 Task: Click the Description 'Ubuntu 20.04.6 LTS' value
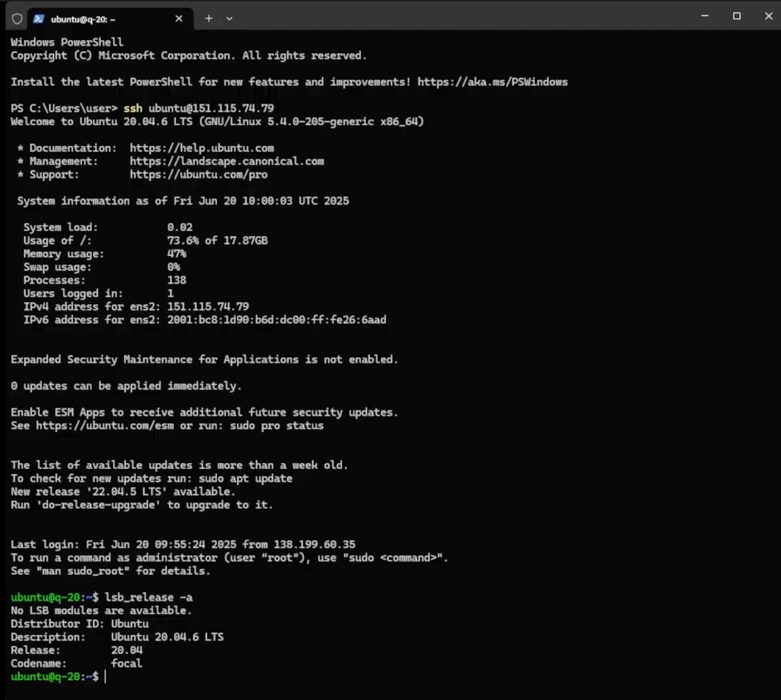tap(167, 637)
